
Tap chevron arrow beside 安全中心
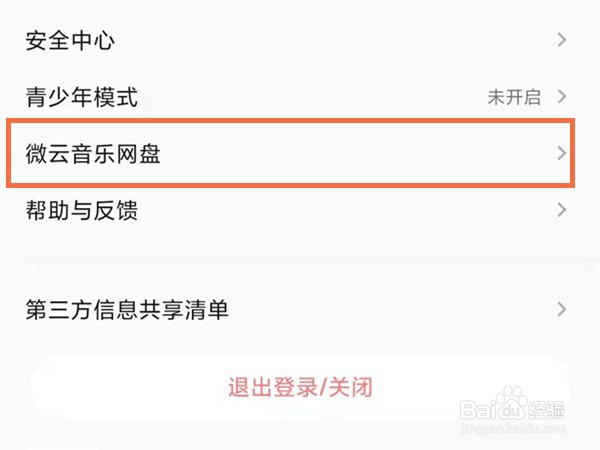click(561, 40)
